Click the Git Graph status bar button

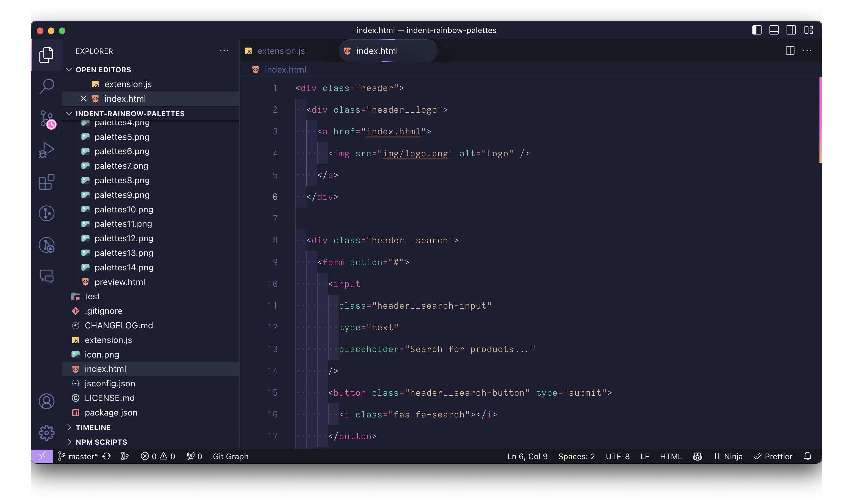231,456
